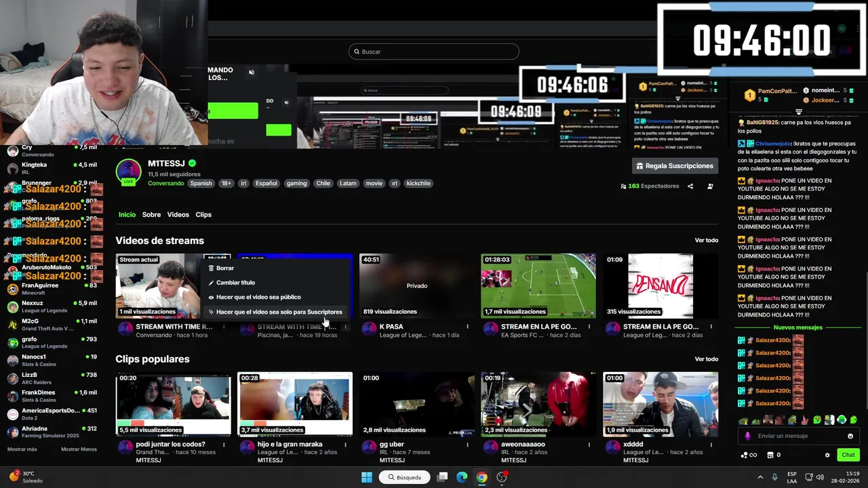This screenshot has height=488, width=868.
Task: Click the kickchile tag
Action: [418, 183]
